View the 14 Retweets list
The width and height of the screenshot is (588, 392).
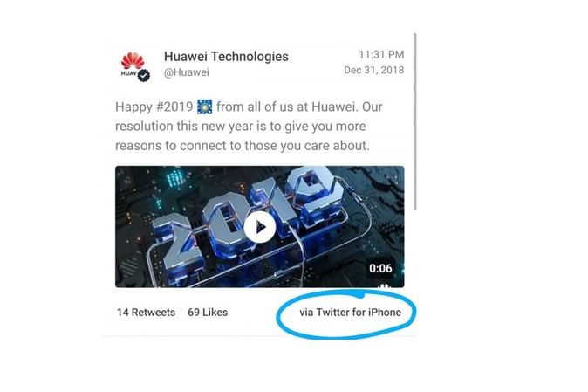(x=146, y=312)
